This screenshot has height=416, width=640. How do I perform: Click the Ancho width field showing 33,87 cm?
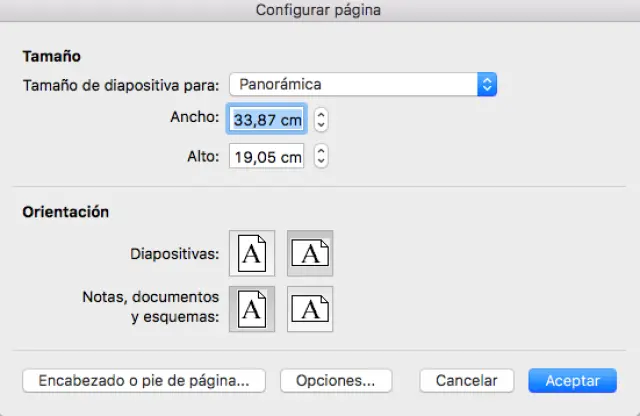pyautogui.click(x=267, y=119)
